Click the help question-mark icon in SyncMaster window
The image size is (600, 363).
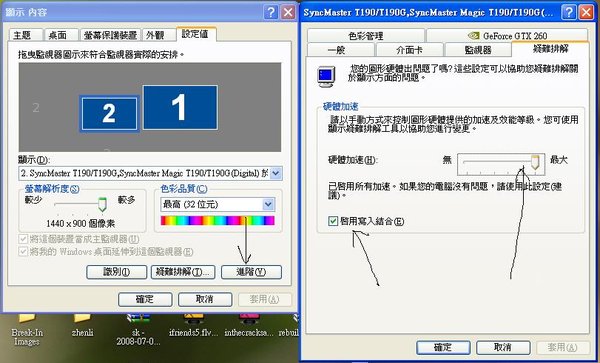(569, 12)
